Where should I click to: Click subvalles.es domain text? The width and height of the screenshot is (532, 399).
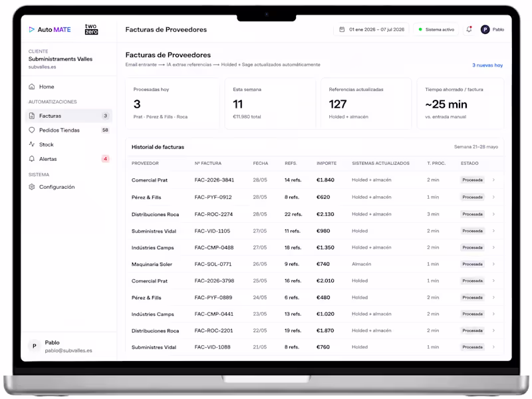click(42, 67)
